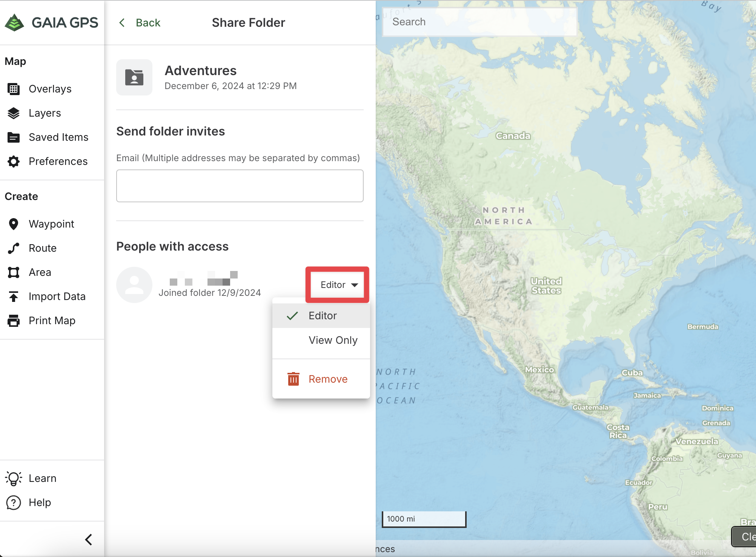
Task: Click the Bermuda label on the map
Action: tap(703, 327)
